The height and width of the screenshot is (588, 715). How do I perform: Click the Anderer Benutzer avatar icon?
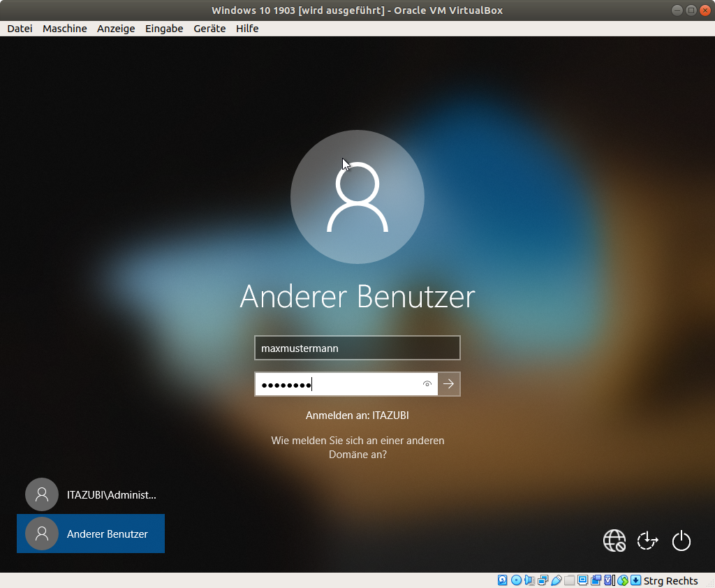click(42, 534)
